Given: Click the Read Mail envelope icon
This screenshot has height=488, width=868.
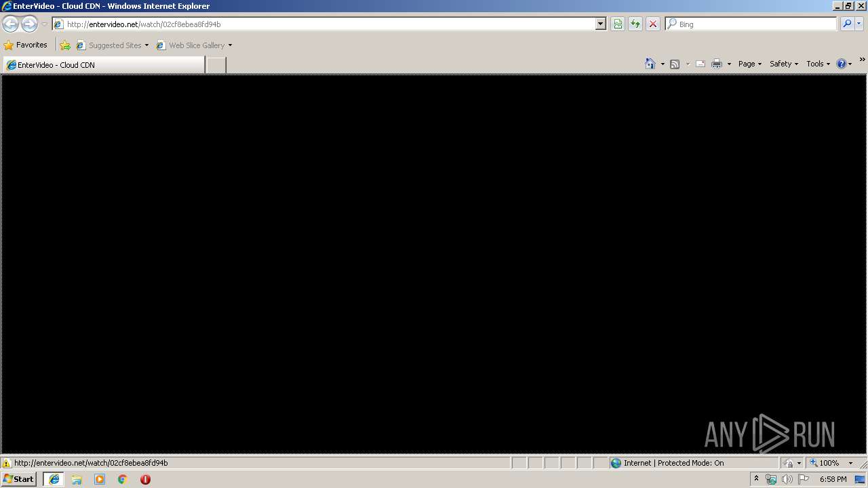Looking at the screenshot, I should pyautogui.click(x=701, y=64).
